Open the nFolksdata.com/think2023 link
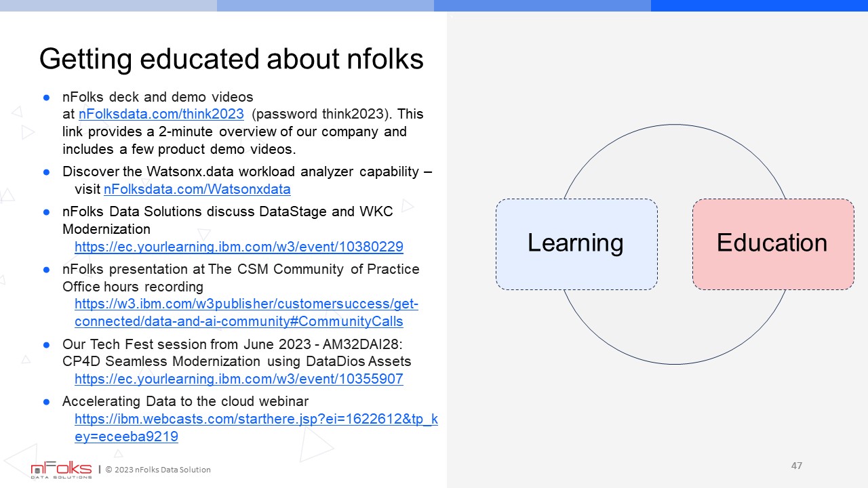Image resolution: width=868 pixels, height=488 pixels. click(x=161, y=114)
